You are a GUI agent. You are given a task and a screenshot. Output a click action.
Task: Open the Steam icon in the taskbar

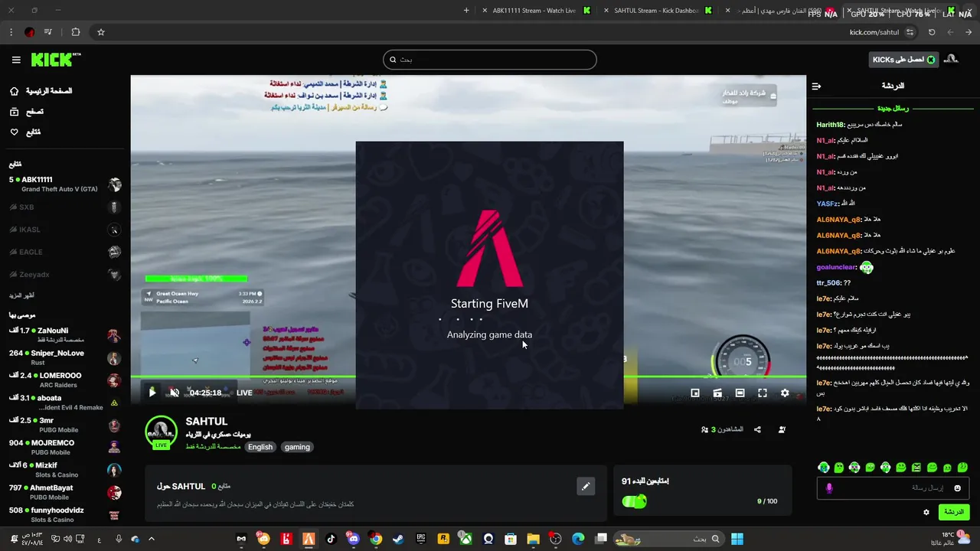click(x=398, y=539)
